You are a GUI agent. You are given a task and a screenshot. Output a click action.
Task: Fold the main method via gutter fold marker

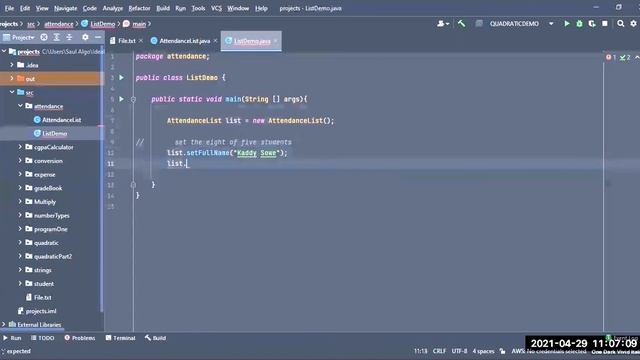point(133,99)
